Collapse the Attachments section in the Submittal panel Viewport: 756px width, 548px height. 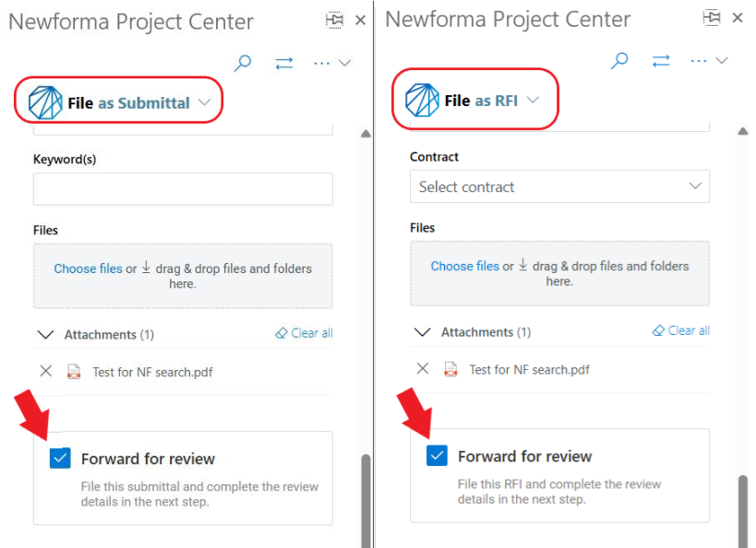[46, 335]
